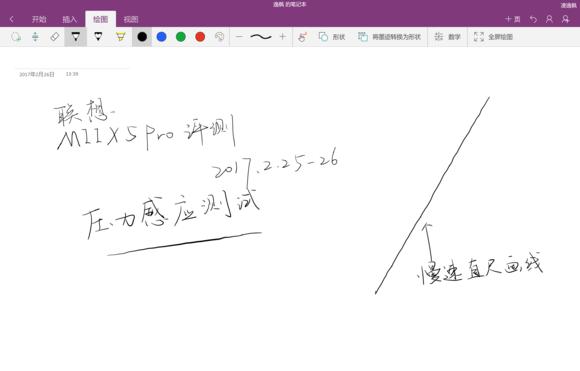Choose the insert space tool

[35, 37]
